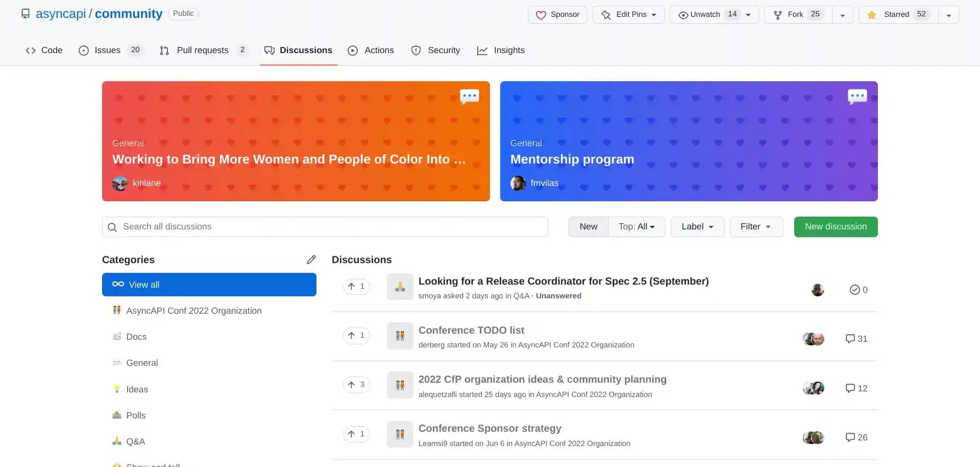Click the repository book icon beside asyncapi
980x467 pixels.
[x=26, y=13]
